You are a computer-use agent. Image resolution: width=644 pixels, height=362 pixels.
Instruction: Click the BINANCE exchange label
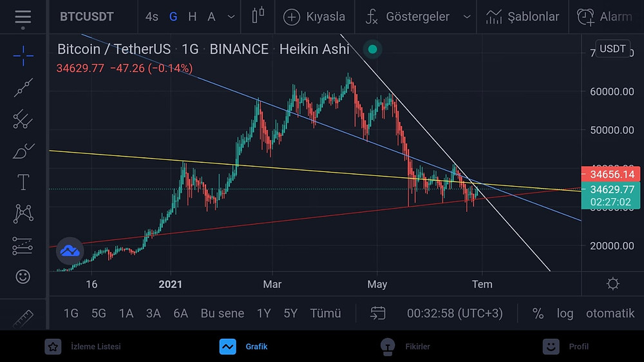tap(239, 49)
